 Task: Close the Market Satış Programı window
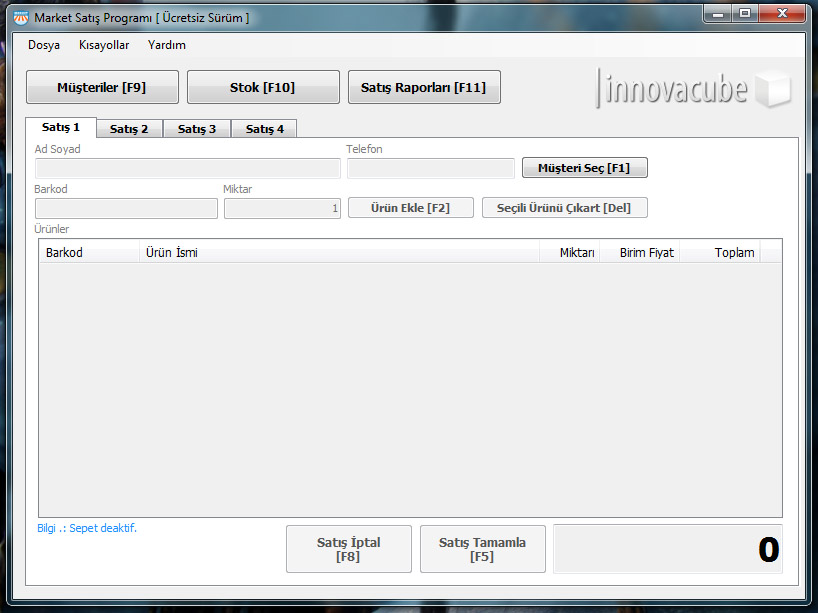[782, 14]
